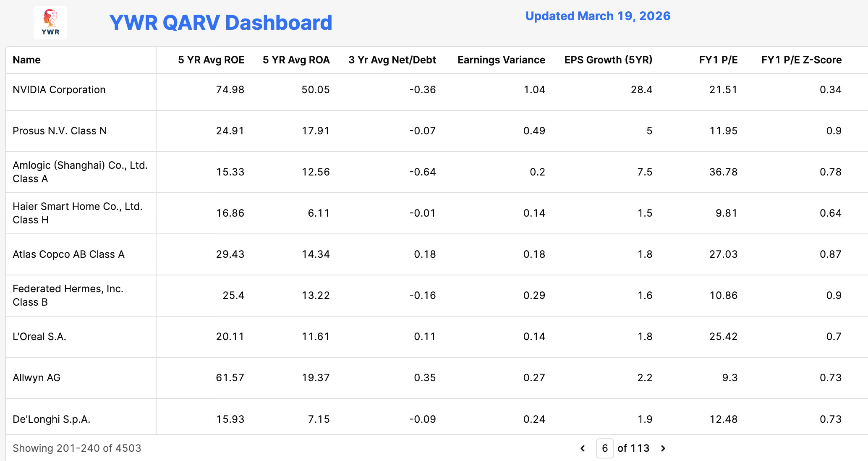This screenshot has height=461, width=868.
Task: Select the Haier Smart Home row
Action: coord(77,213)
